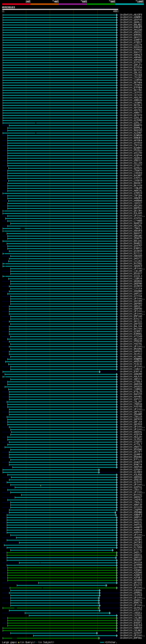Select label UniRef100_B9R982
This screenshot has width=146, height=644.
click(x=131, y=35)
